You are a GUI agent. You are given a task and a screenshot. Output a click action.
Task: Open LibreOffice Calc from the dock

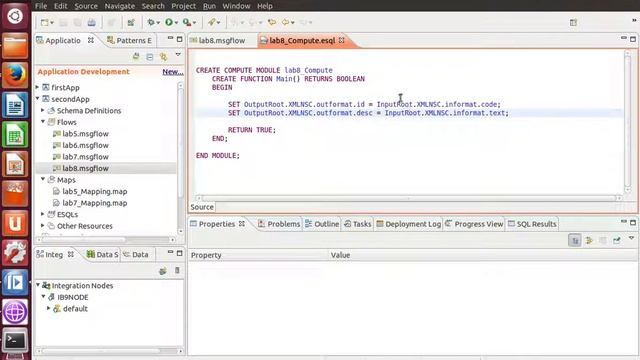pyautogui.click(x=15, y=134)
